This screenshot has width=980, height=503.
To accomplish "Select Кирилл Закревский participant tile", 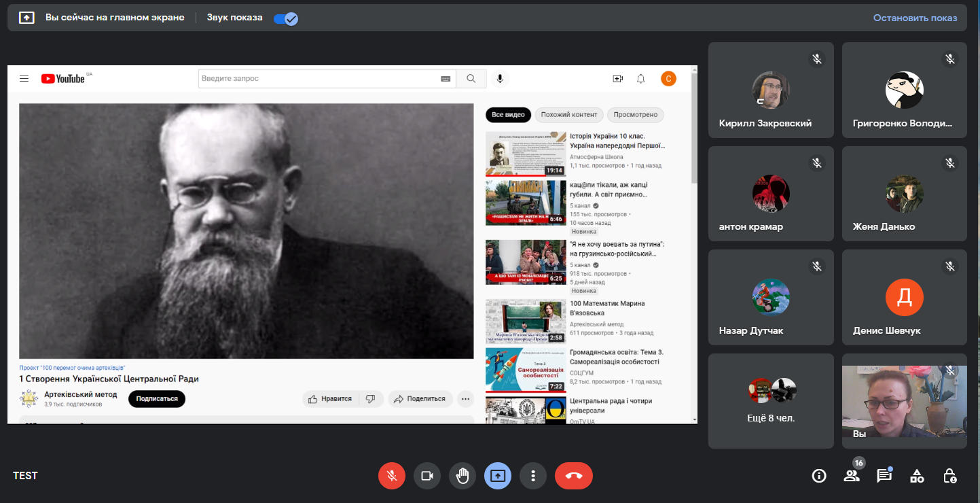I will click(771, 90).
